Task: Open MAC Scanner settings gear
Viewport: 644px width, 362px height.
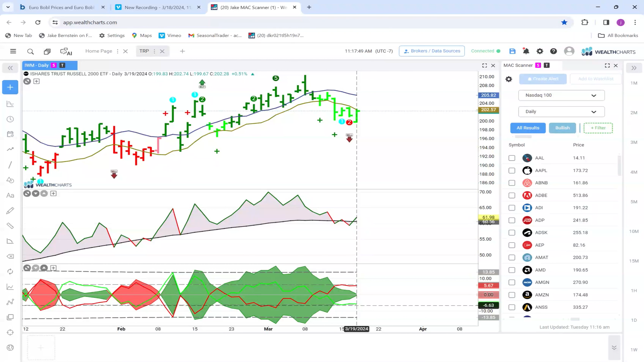Action: pos(509,79)
